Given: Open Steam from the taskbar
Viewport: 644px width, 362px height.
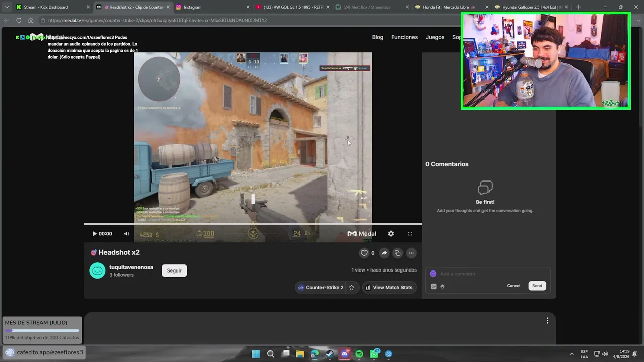Looking at the screenshot, I should [330, 354].
